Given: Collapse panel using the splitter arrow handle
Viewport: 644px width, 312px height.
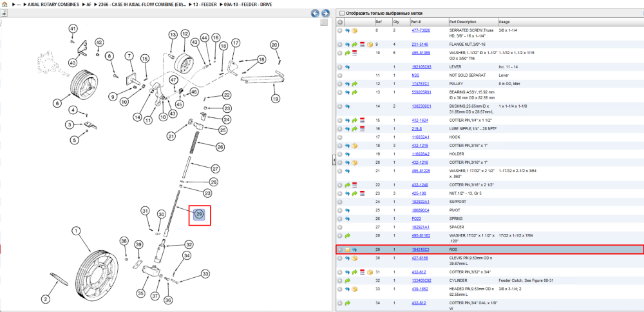Looking at the screenshot, I should point(334,161).
